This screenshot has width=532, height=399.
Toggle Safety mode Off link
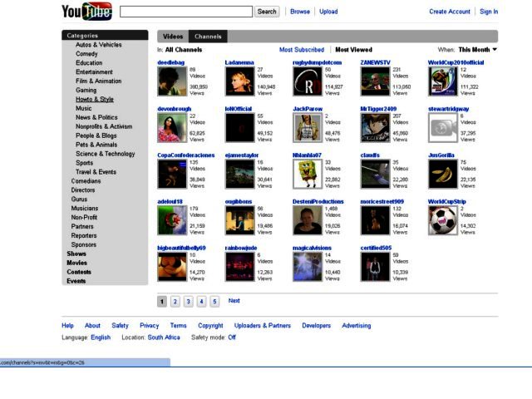pos(232,337)
